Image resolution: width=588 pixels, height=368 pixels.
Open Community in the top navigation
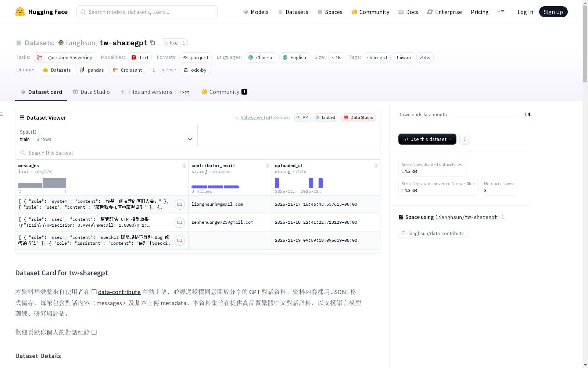(370, 12)
